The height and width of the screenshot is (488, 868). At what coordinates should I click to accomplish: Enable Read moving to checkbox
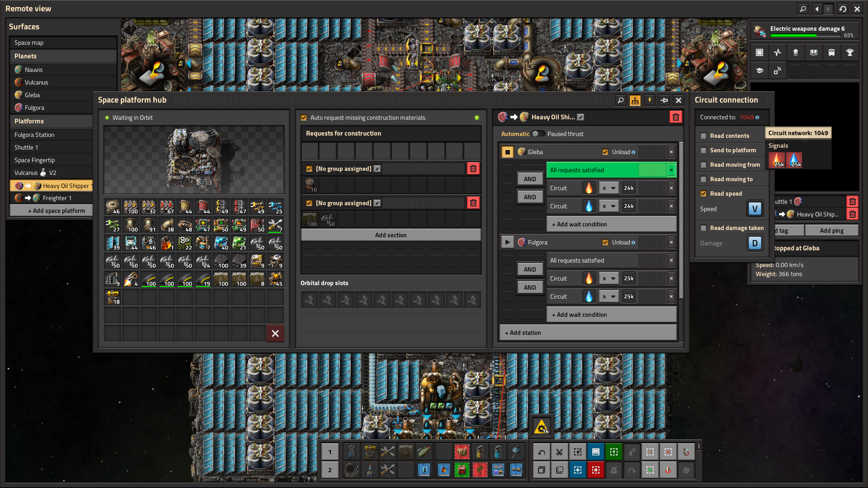(703, 179)
